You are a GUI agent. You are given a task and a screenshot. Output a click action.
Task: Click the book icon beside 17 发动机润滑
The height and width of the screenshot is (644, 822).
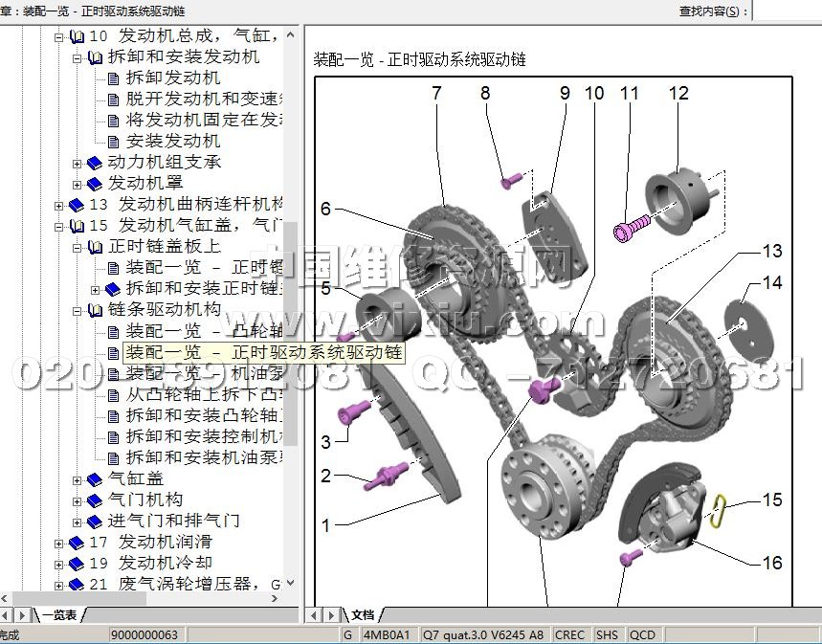point(76,543)
